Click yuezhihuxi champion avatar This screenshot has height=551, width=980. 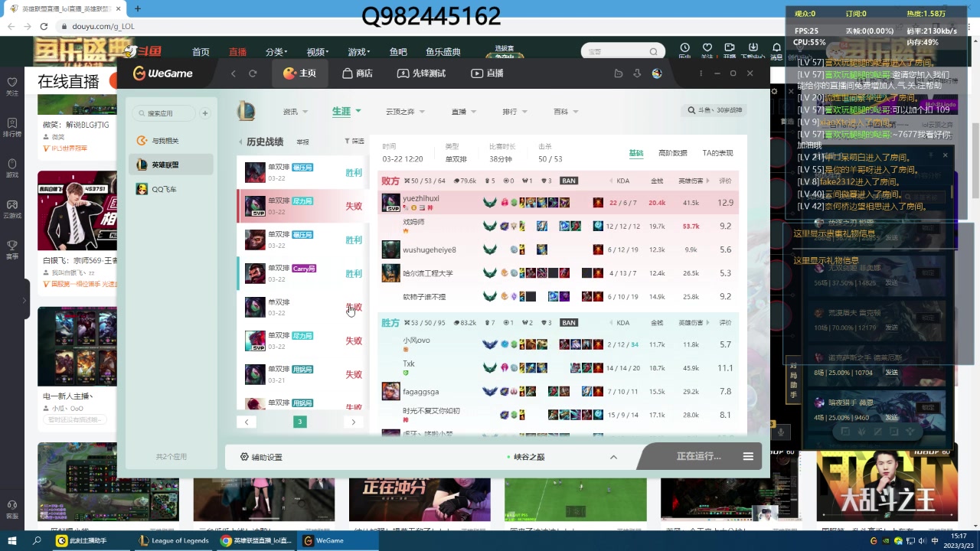(390, 203)
